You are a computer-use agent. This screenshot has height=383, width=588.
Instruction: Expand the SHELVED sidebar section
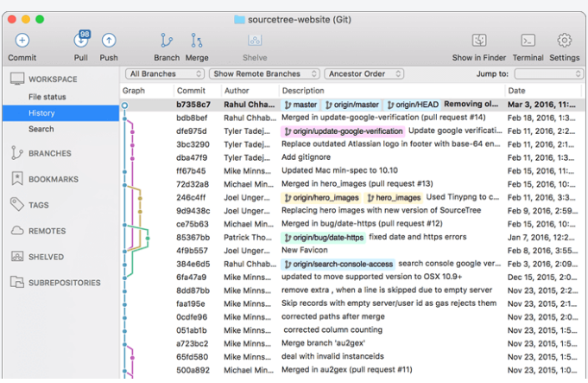coord(46,257)
